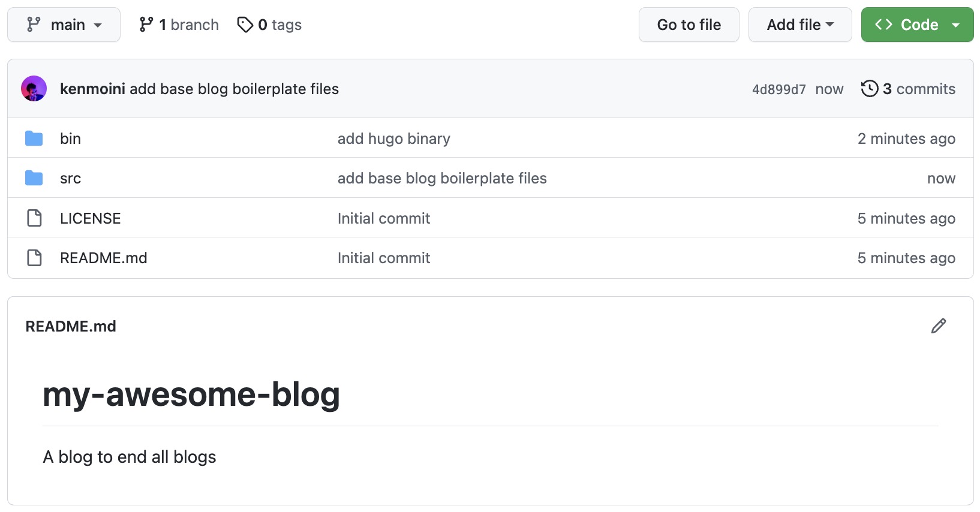Open the LICENSE file name link
This screenshot has width=980, height=512.
coord(90,218)
